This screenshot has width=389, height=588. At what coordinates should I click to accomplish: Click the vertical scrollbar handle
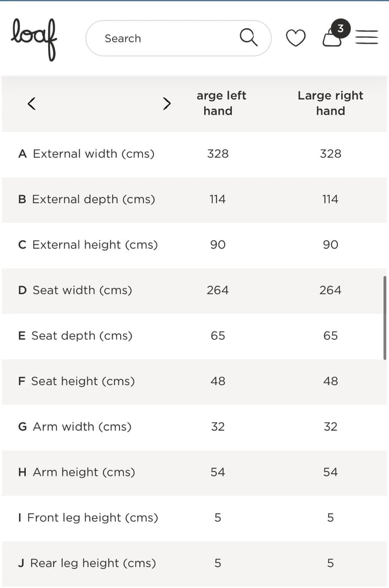[384, 318]
